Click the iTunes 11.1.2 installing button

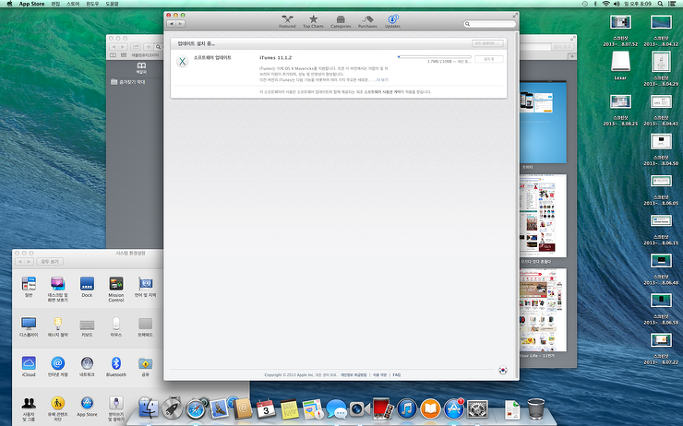(489, 59)
